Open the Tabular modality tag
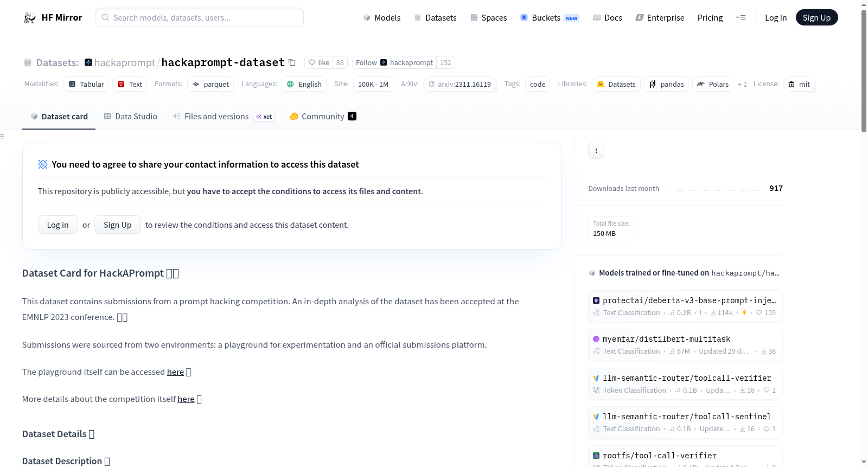The height and width of the screenshot is (467, 868). (x=86, y=84)
